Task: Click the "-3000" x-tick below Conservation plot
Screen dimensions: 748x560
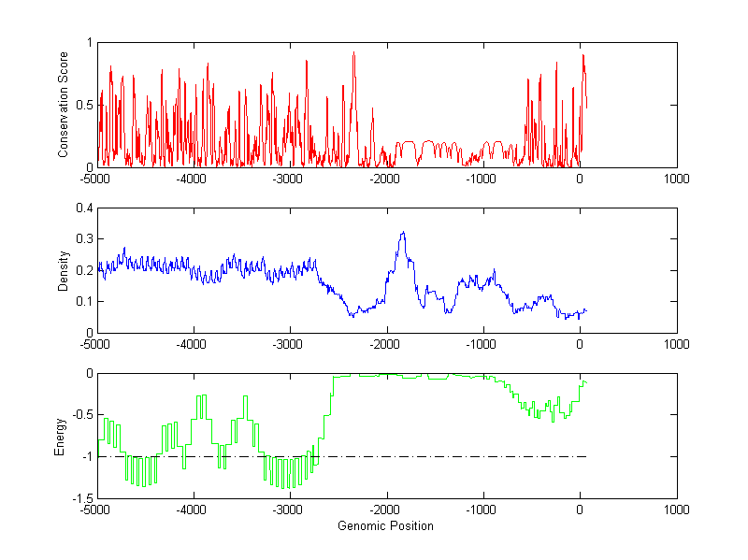Action: [289, 179]
